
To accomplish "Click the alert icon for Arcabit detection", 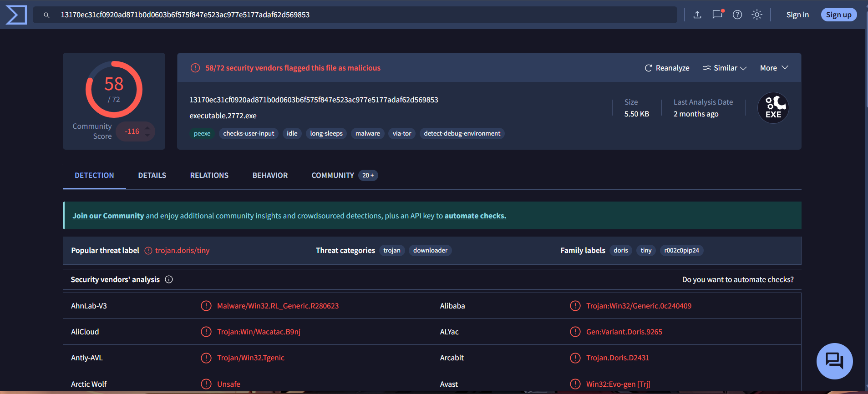I will [575, 358].
